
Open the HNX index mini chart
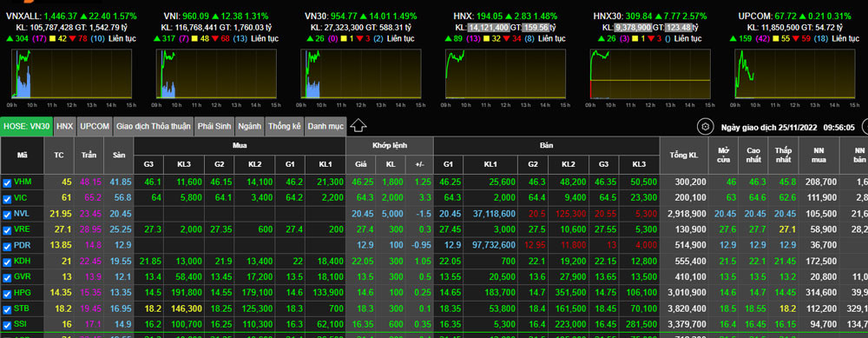505,74
